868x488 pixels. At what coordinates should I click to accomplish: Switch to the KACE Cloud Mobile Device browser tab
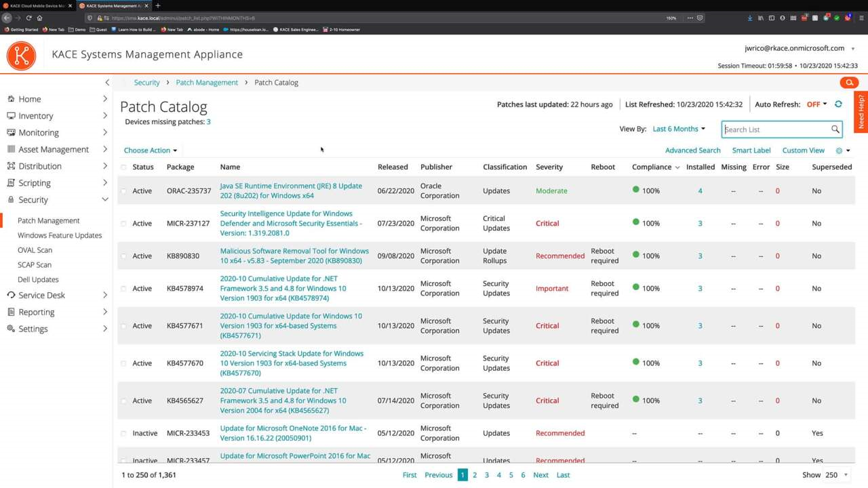point(37,5)
